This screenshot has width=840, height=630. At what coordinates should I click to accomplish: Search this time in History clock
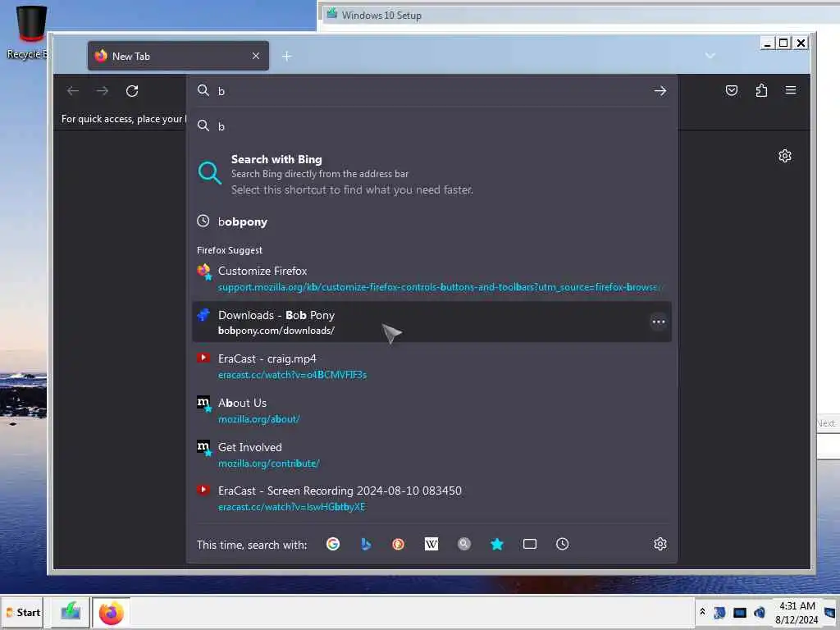pyautogui.click(x=562, y=545)
